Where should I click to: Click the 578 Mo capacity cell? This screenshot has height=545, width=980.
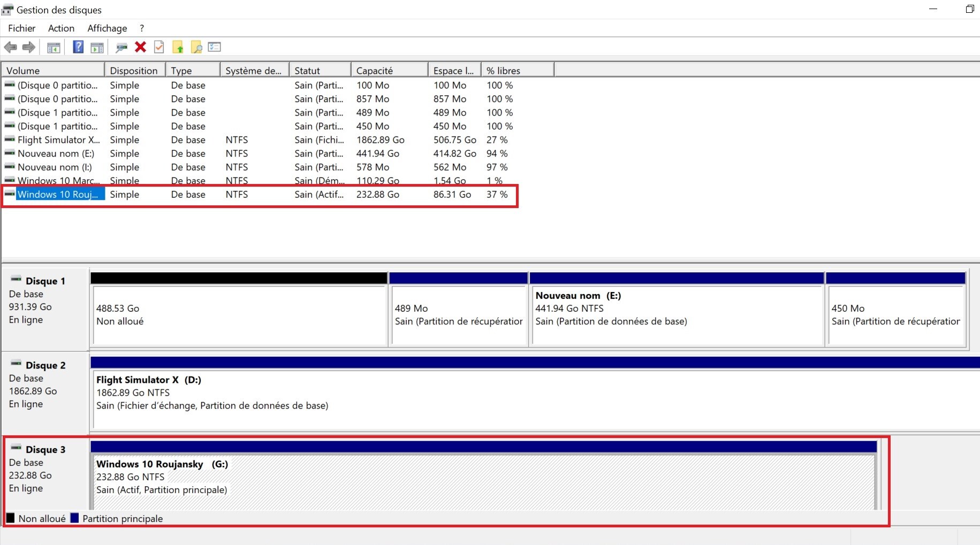373,167
